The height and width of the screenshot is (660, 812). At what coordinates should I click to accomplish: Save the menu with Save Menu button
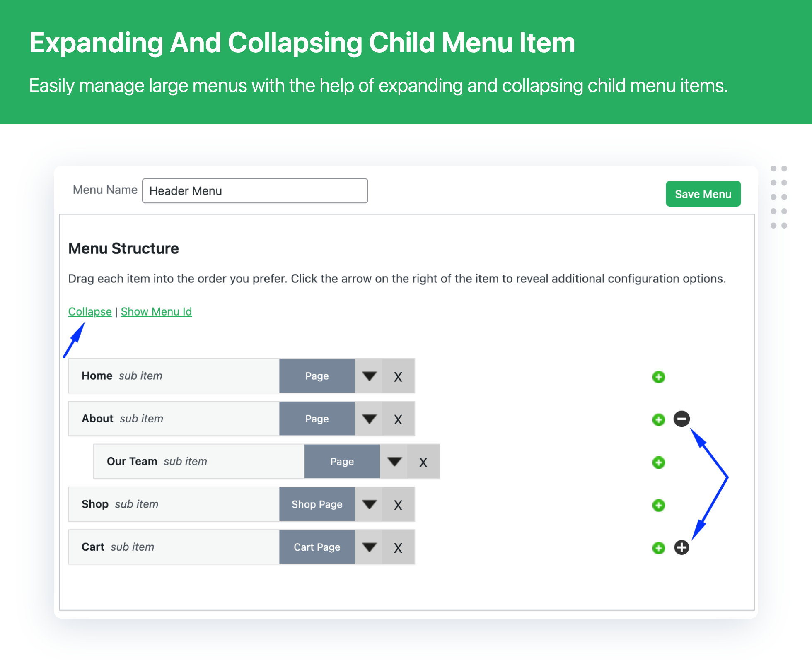(703, 194)
